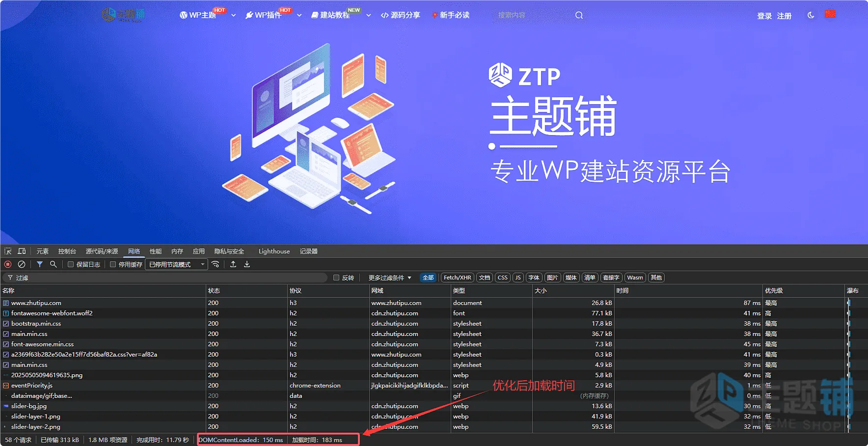Switch to the 控制台 tab

click(x=67, y=251)
